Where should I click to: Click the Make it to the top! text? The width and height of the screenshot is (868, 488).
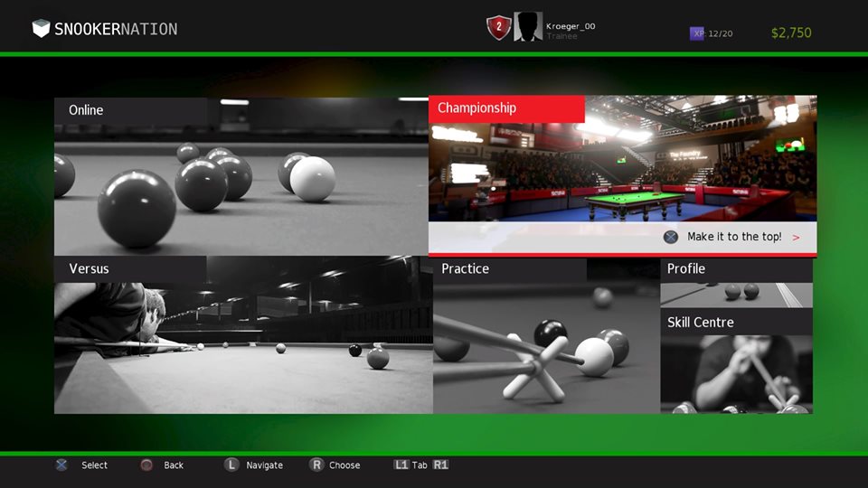click(734, 237)
